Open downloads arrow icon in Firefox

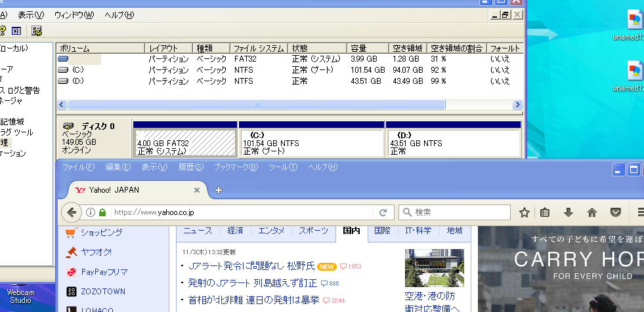[569, 212]
